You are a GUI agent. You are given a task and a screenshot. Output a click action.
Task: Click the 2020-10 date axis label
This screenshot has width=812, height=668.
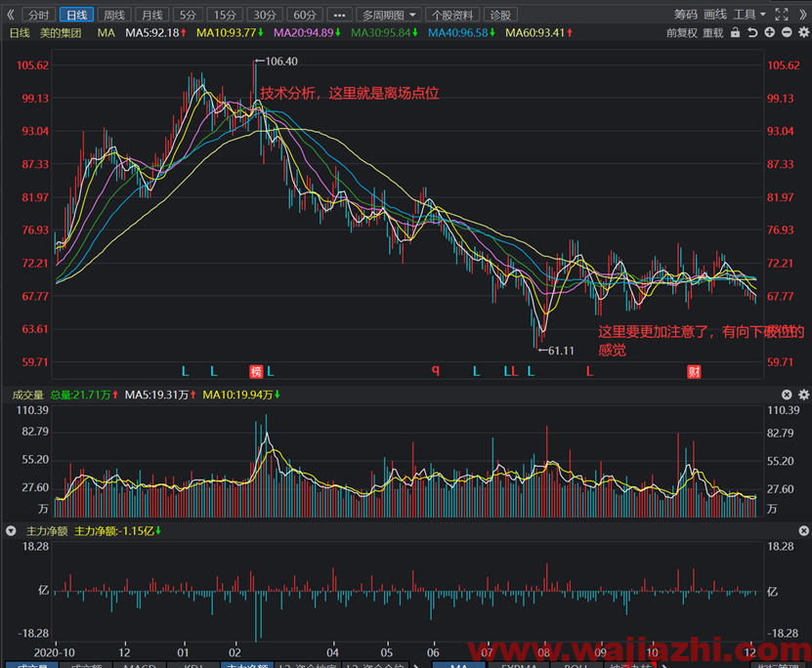point(55,652)
